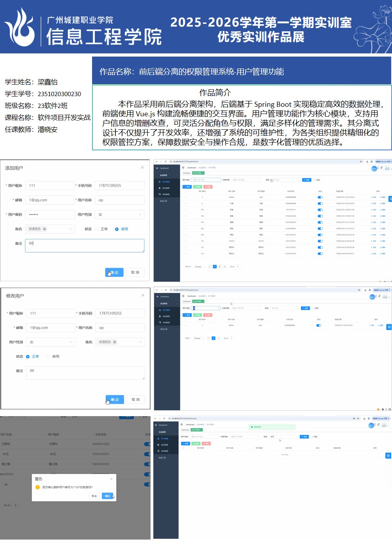Click 用户密码 field in 添加用户 dialog
Viewport: 392px width, 555px height.
click(x=50, y=214)
